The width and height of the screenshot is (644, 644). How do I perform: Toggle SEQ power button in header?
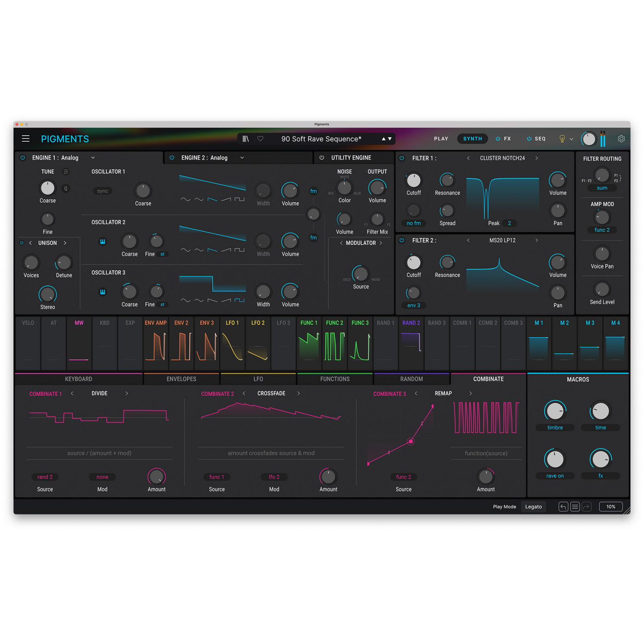tap(529, 138)
